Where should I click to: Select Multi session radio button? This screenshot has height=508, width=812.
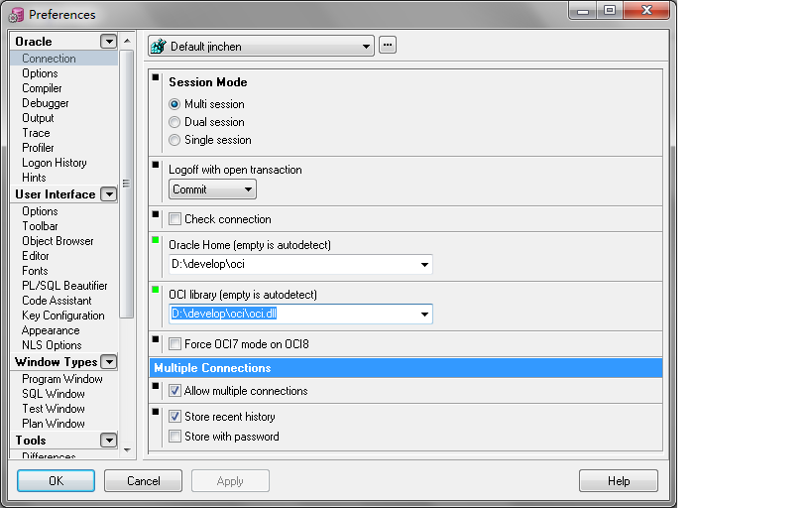click(174, 104)
